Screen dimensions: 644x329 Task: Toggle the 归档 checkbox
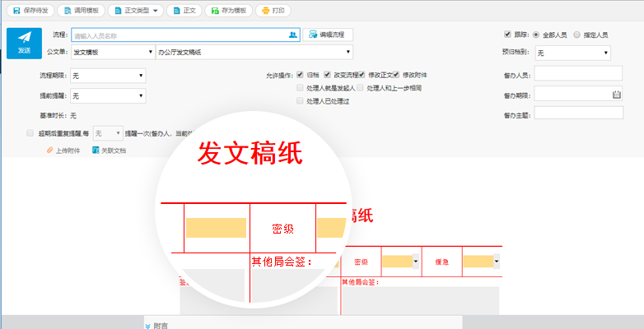pos(300,75)
